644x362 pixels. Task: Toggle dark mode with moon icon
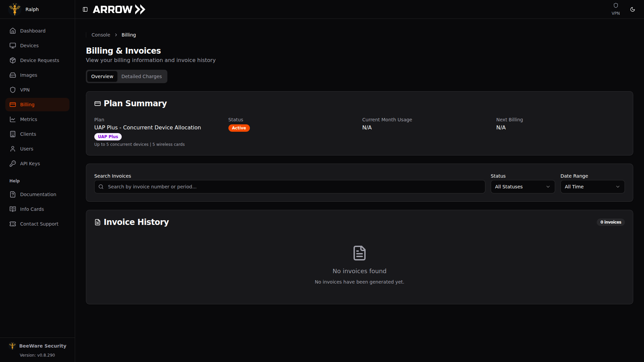[x=633, y=9]
